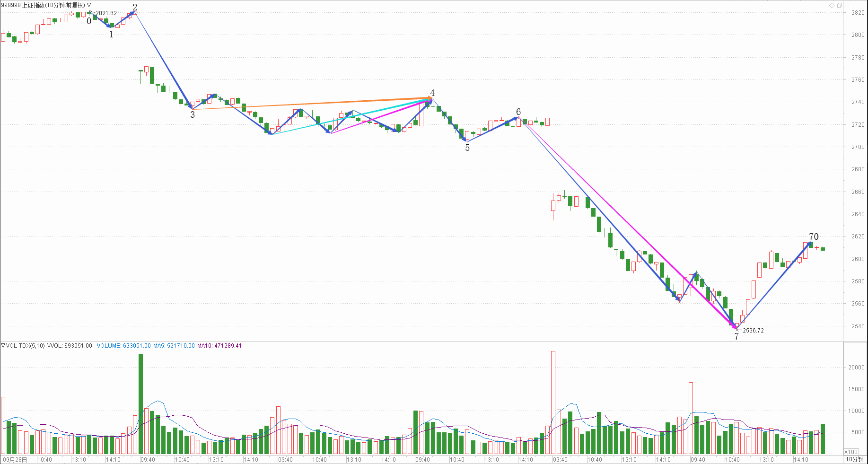Image resolution: width=868 pixels, height=464 pixels.
Task: Expand the VOL-TDX indicator dropdown triangle
Action: click(x=3, y=346)
